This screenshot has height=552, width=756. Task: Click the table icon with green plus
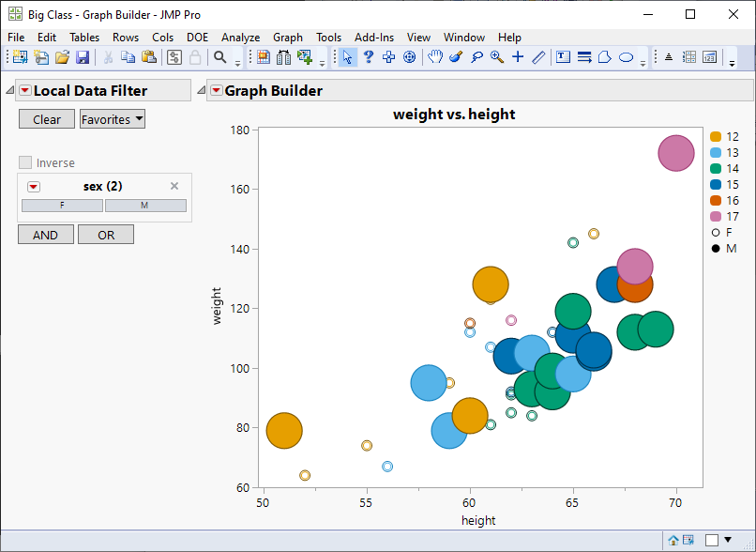tap(305, 57)
